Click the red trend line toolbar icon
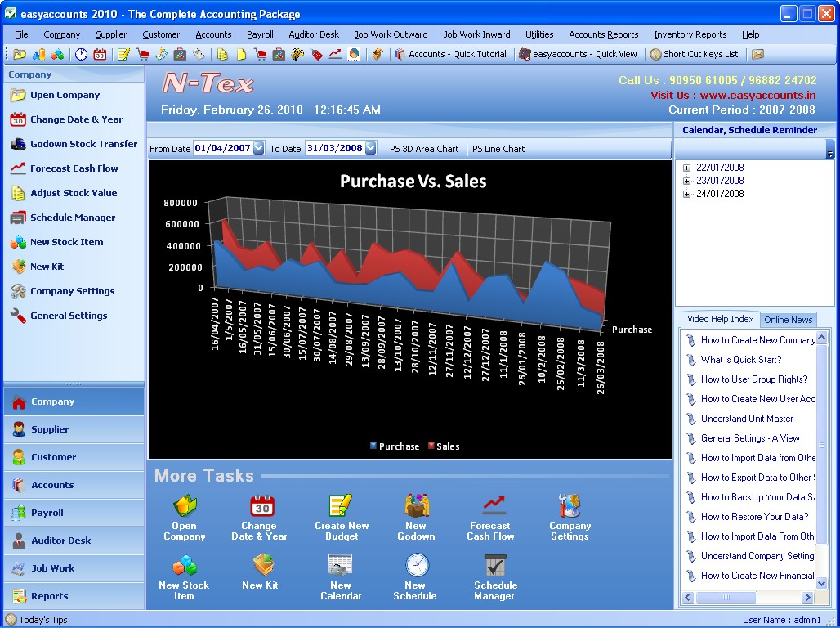 pos(335,54)
